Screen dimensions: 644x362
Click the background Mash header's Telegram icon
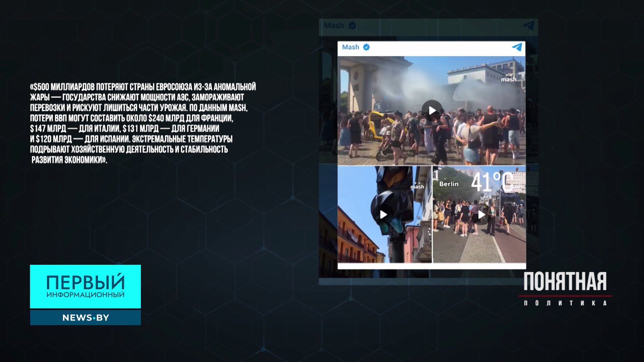click(529, 25)
